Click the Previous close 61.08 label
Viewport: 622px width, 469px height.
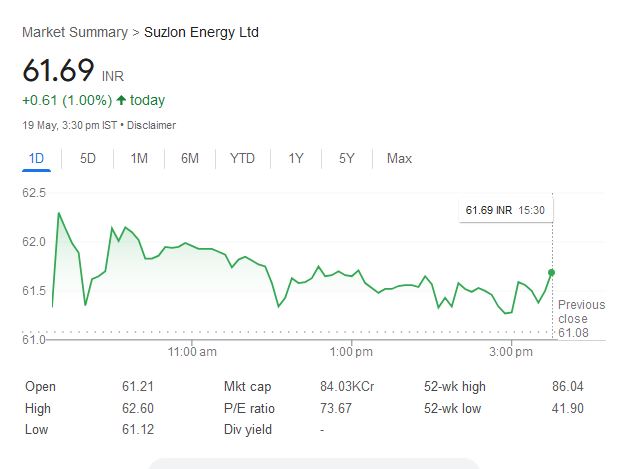pos(581,319)
